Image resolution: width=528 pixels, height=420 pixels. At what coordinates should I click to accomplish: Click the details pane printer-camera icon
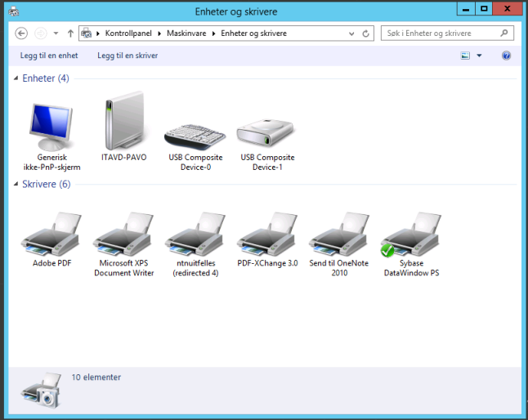[42, 391]
